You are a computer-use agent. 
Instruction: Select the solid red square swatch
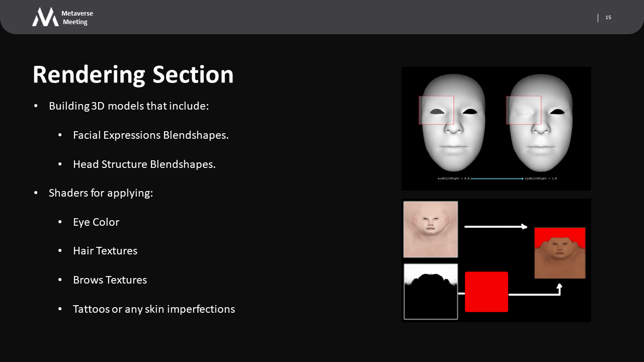[486, 292]
